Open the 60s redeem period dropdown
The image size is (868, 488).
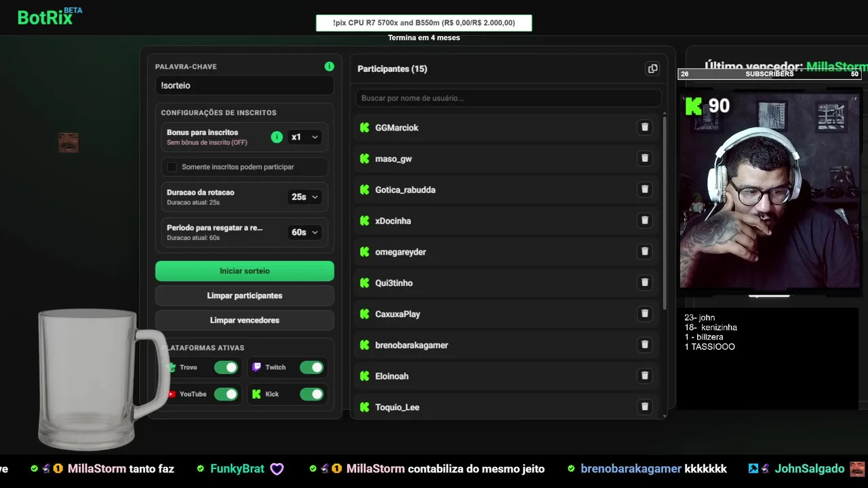tap(304, 232)
